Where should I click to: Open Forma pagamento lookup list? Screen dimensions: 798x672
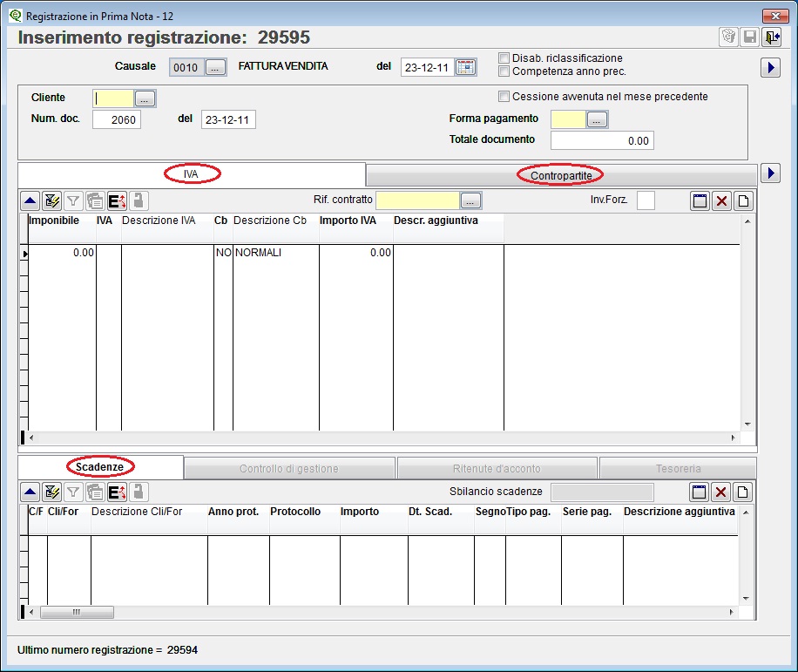[x=597, y=119]
